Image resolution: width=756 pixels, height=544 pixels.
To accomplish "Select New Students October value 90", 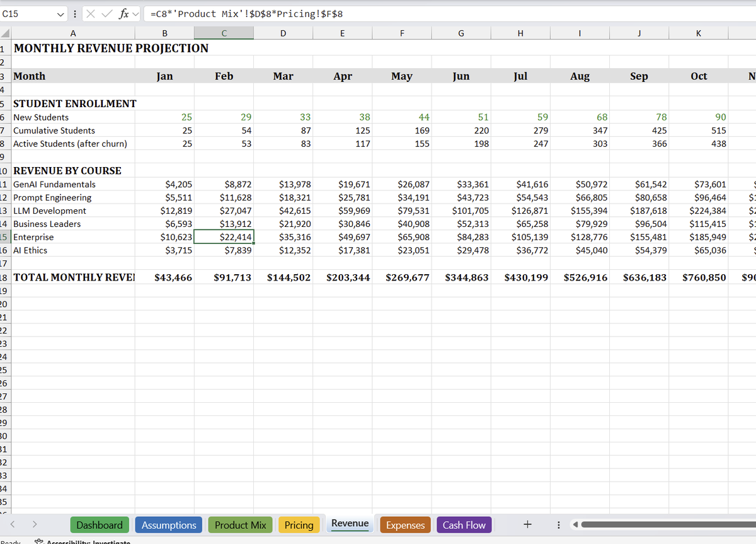I will click(x=699, y=117).
